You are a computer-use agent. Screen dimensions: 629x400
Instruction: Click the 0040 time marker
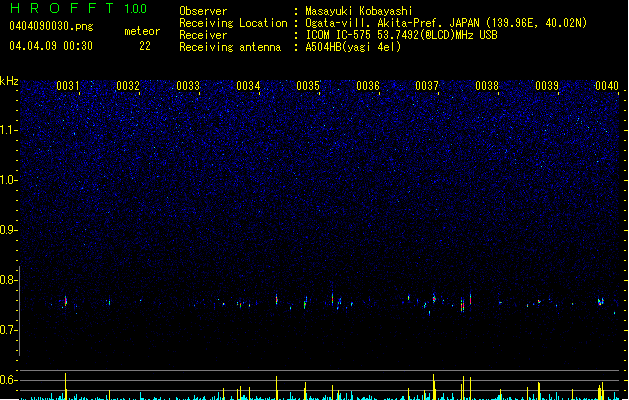click(607, 86)
